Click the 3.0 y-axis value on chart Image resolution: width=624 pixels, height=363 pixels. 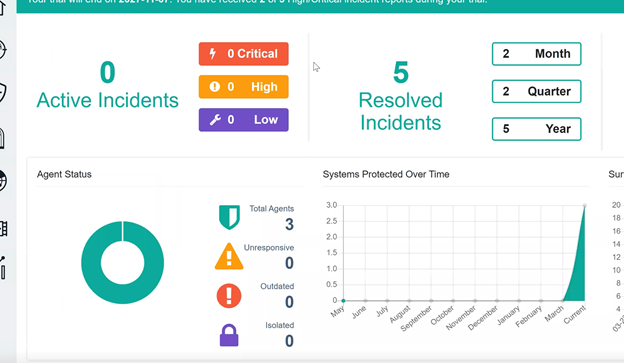(x=332, y=205)
